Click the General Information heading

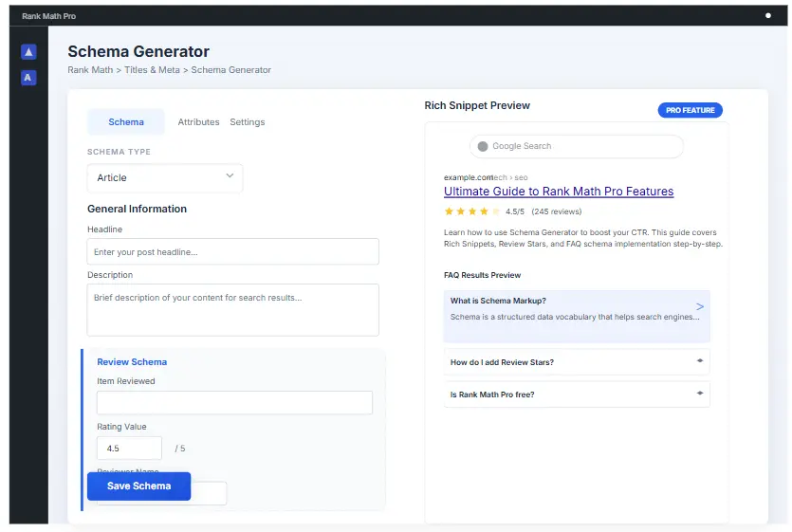pyautogui.click(x=137, y=209)
